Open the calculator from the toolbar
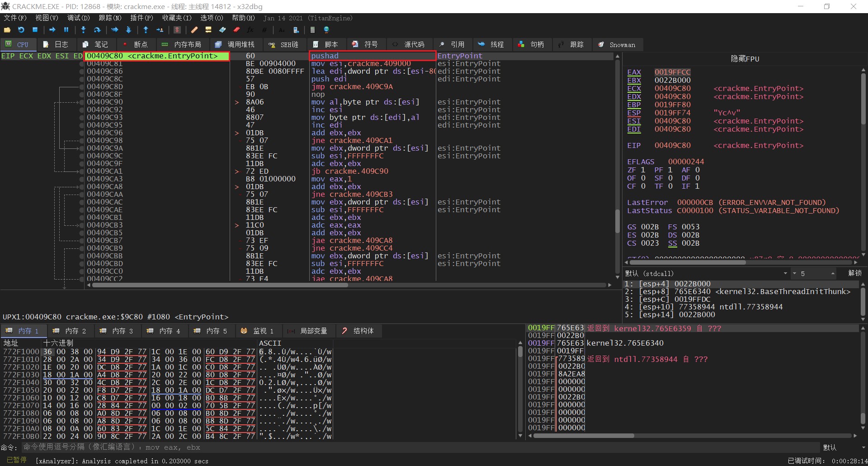Image resolution: width=868 pixels, height=466 pixels. [312, 30]
